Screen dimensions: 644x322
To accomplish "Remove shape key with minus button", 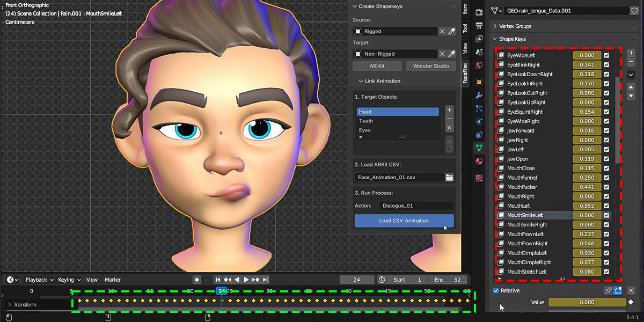I will tap(631, 62).
